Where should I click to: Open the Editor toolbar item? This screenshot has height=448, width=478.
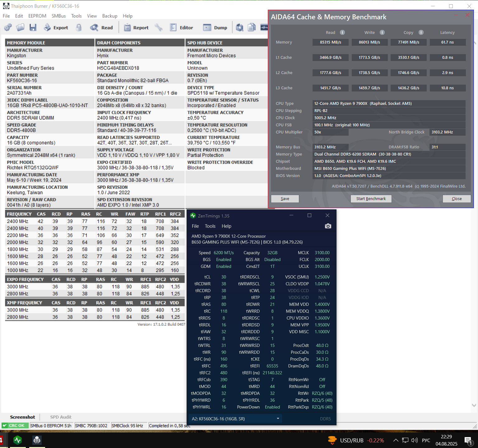(181, 27)
